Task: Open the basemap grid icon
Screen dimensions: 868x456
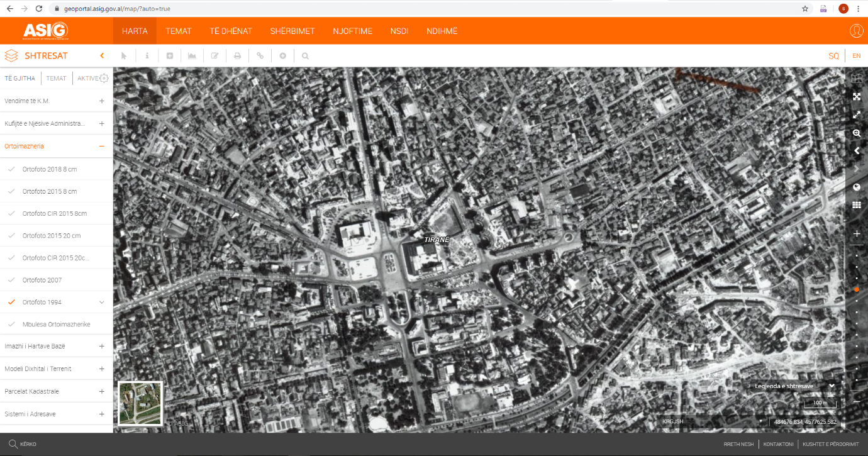Action: (x=856, y=205)
